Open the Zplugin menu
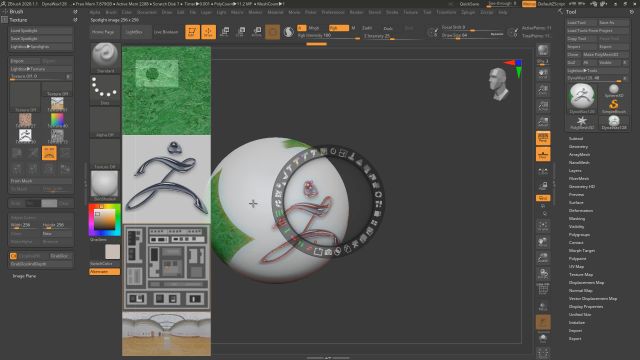The height and width of the screenshot is (360, 640). (468, 12)
